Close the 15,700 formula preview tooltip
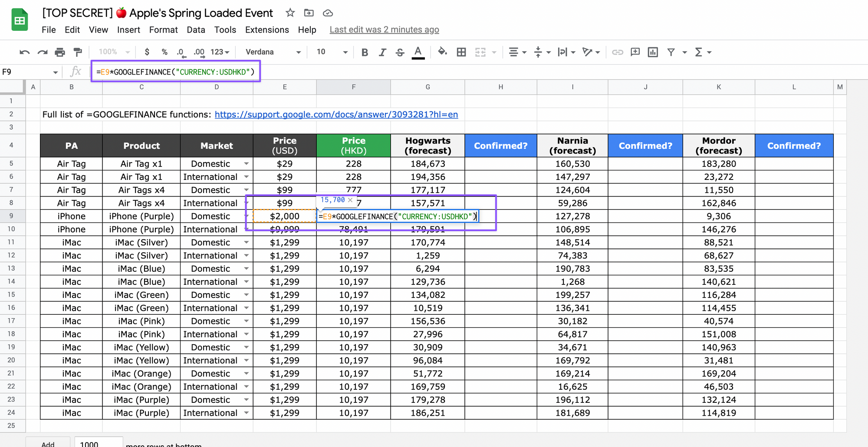This screenshot has height=447, width=868. point(350,200)
